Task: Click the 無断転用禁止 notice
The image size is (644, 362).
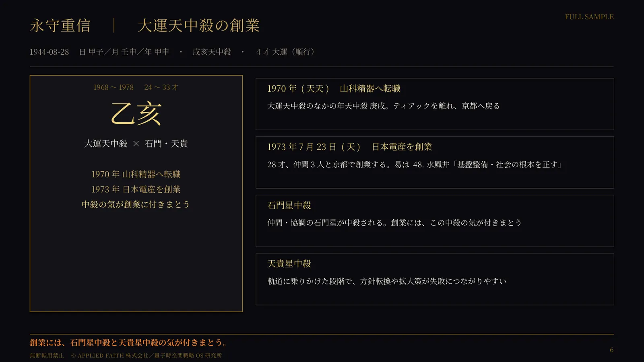Action: (x=47, y=356)
